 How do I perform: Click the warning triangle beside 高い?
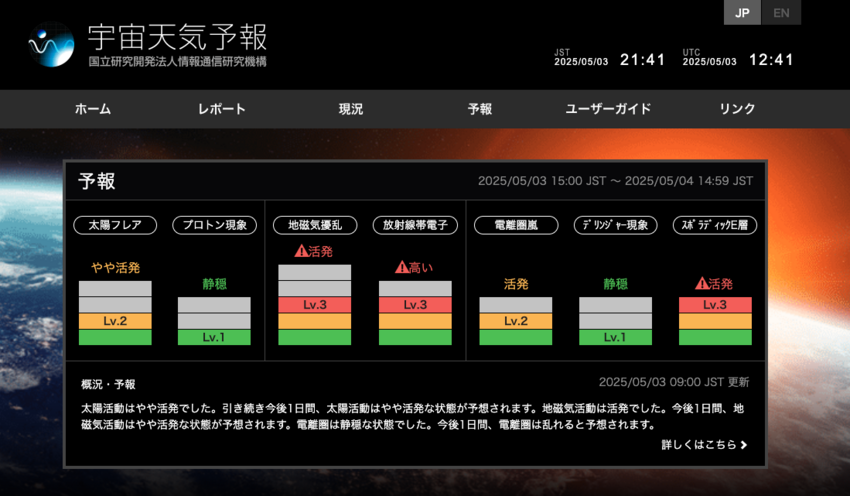(402, 267)
